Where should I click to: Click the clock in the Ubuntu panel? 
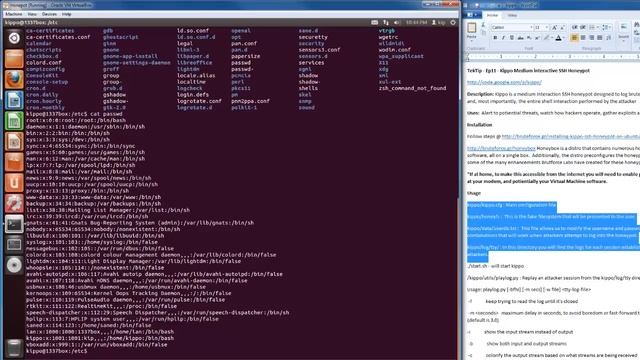click(416, 22)
